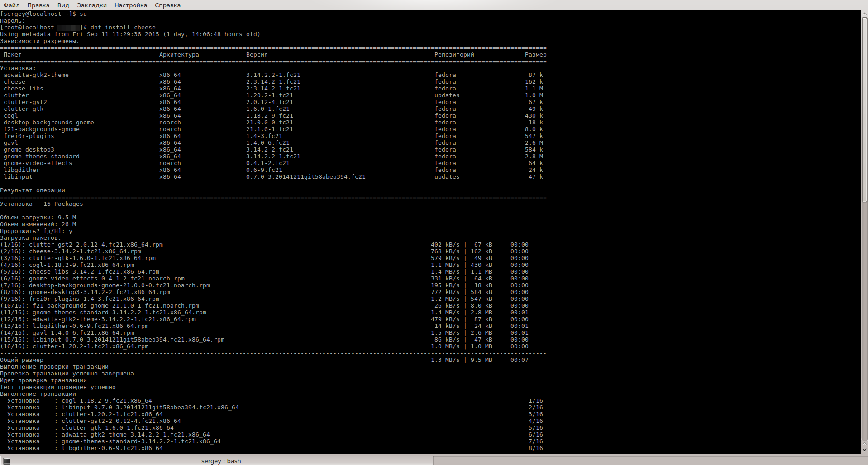Click the 'f21-backgrounds-gnome' package name in table
The image size is (868, 465).
42,129
